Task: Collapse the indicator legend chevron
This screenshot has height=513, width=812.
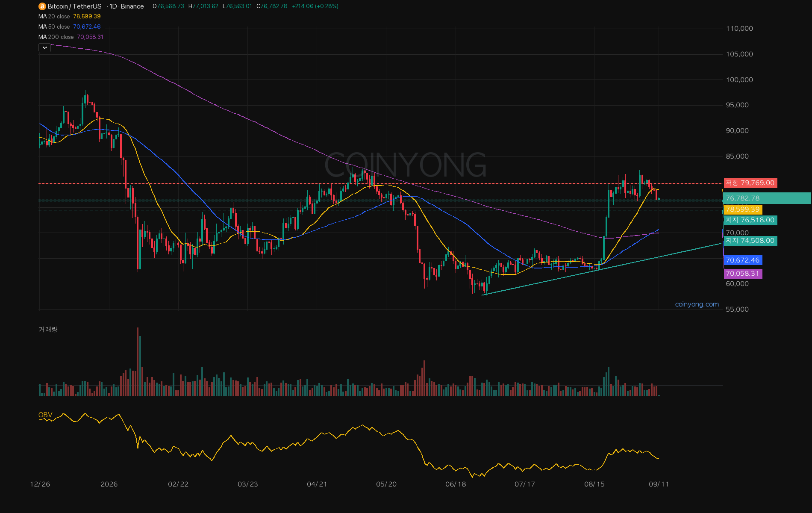Action: point(44,48)
